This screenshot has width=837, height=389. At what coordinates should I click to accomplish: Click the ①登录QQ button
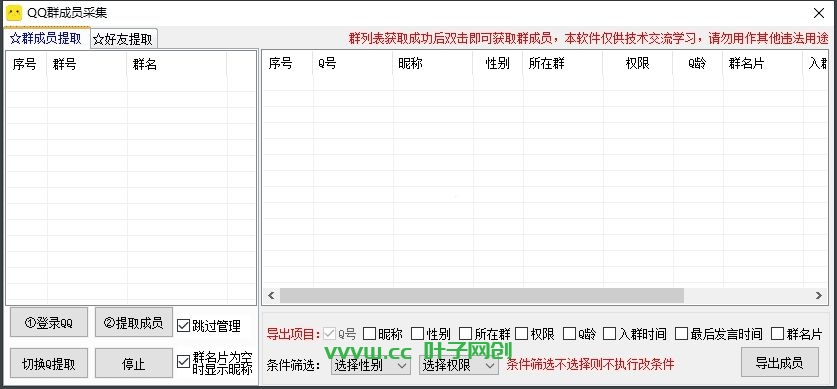click(x=49, y=322)
